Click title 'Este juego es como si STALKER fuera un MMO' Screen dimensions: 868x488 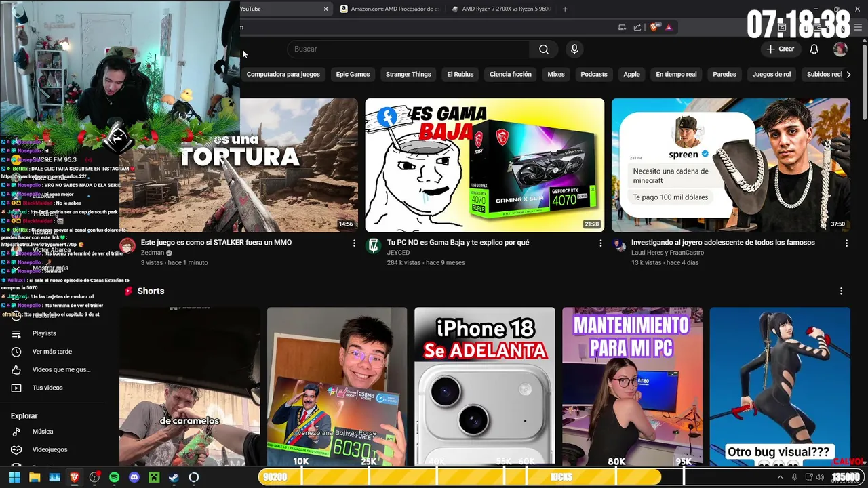click(216, 243)
